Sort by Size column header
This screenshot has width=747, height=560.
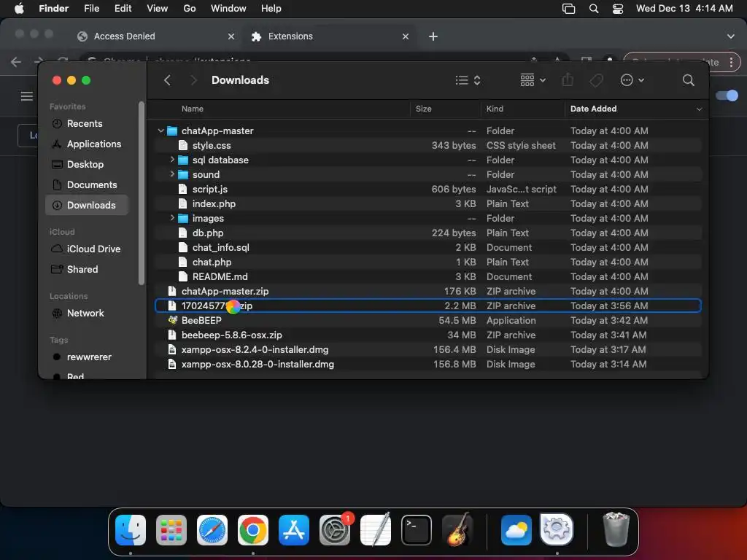point(424,109)
